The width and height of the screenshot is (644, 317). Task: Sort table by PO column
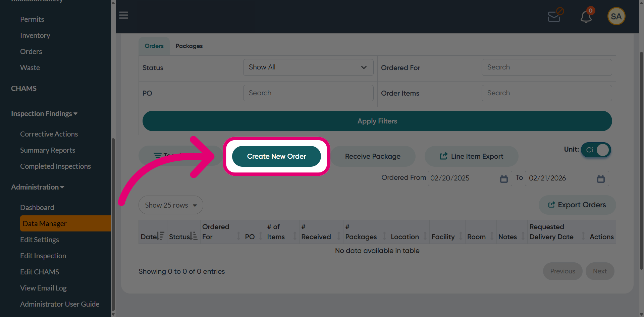(x=254, y=232)
